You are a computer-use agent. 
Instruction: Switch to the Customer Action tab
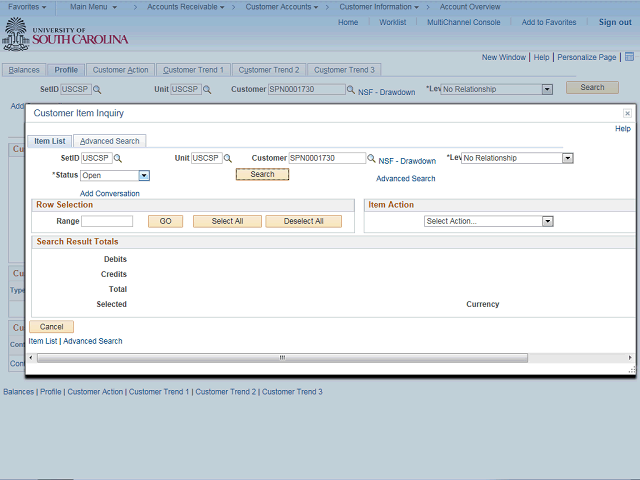(x=120, y=70)
